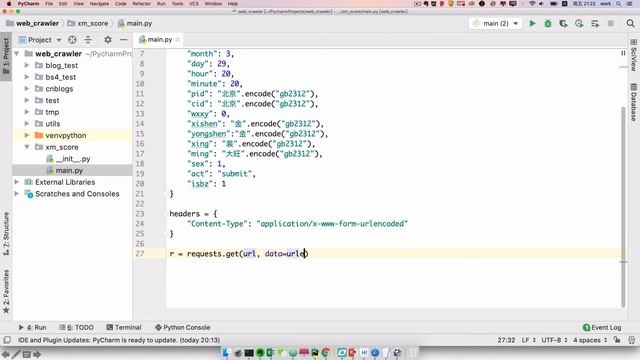This screenshot has height=360, width=640.
Task: Pause code analysis indicator in editor
Action: pos(623,53)
